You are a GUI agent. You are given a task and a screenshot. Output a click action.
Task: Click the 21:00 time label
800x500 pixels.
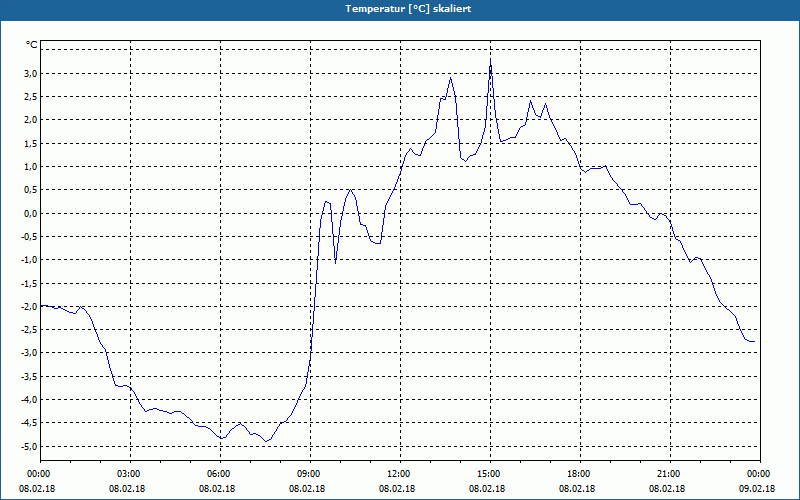click(670, 474)
